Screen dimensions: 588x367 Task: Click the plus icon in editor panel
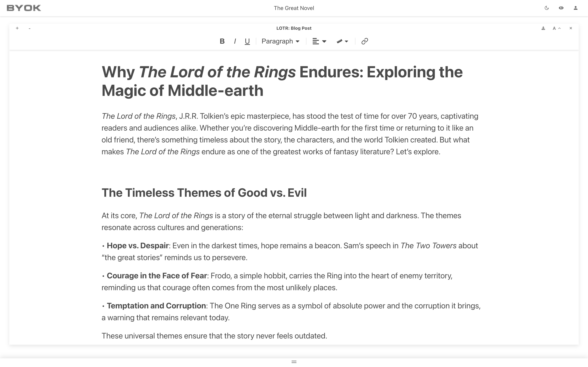click(17, 28)
